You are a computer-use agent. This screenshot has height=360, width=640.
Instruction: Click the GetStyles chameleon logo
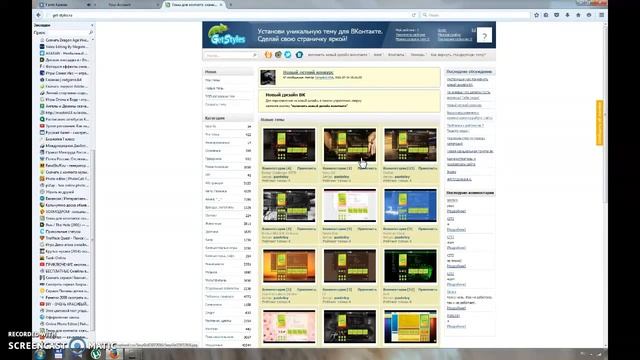tap(227, 35)
